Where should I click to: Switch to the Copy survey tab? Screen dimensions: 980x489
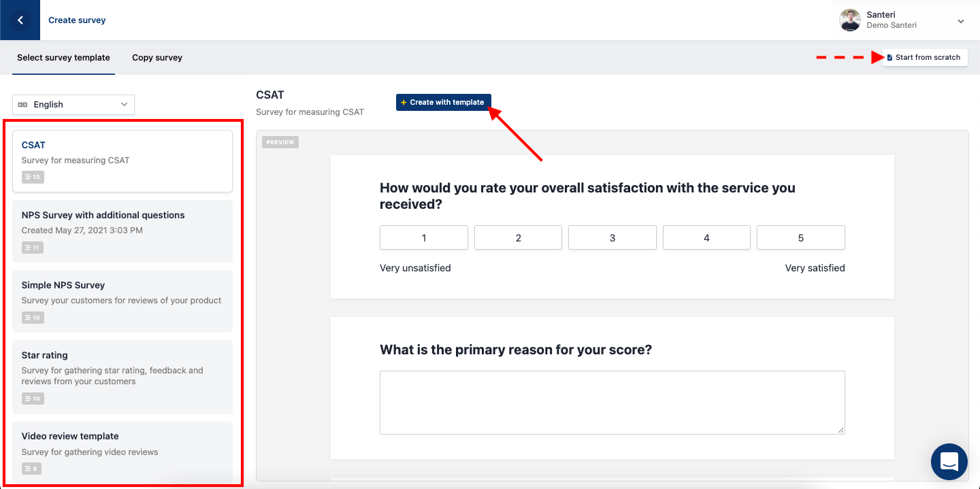click(157, 58)
